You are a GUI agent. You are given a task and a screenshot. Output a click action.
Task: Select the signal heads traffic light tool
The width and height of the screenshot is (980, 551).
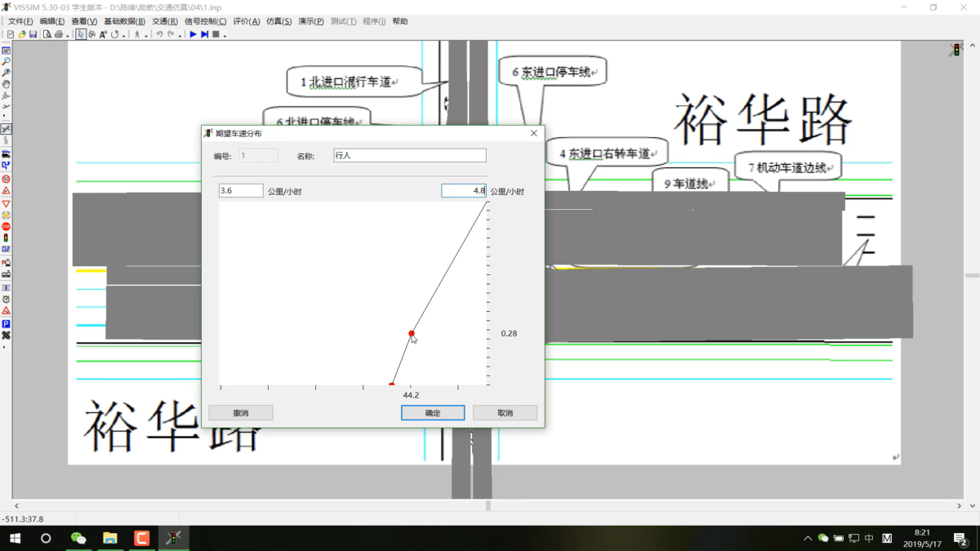coord(6,238)
